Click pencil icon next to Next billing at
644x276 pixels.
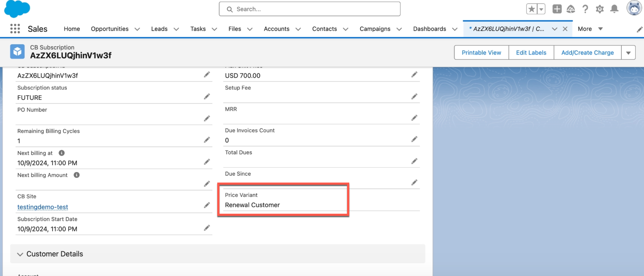pyautogui.click(x=207, y=162)
